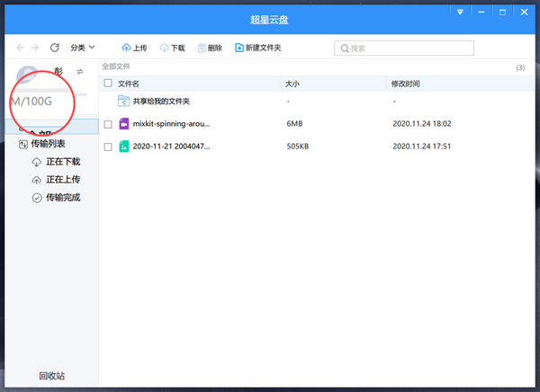Viewport: 540px width, 392px height.
Task: Check the 2020-11-21 2004047 file checkbox
Action: click(x=108, y=147)
